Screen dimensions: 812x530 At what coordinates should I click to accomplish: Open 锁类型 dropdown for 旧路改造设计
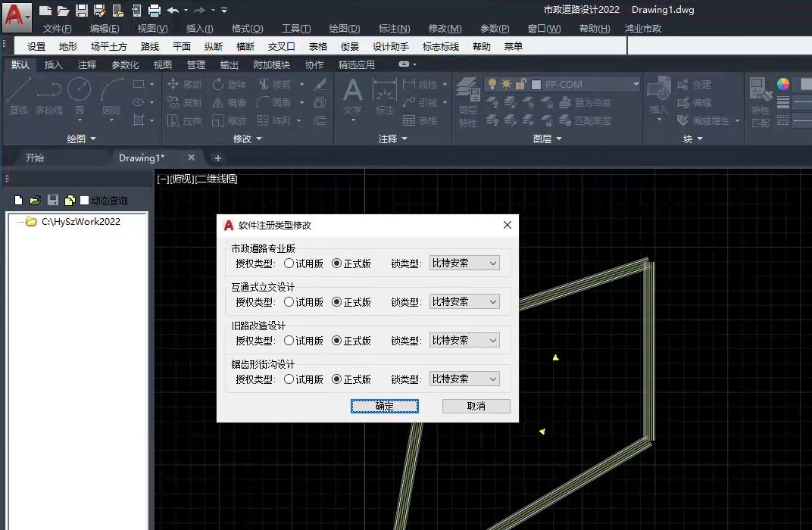464,340
